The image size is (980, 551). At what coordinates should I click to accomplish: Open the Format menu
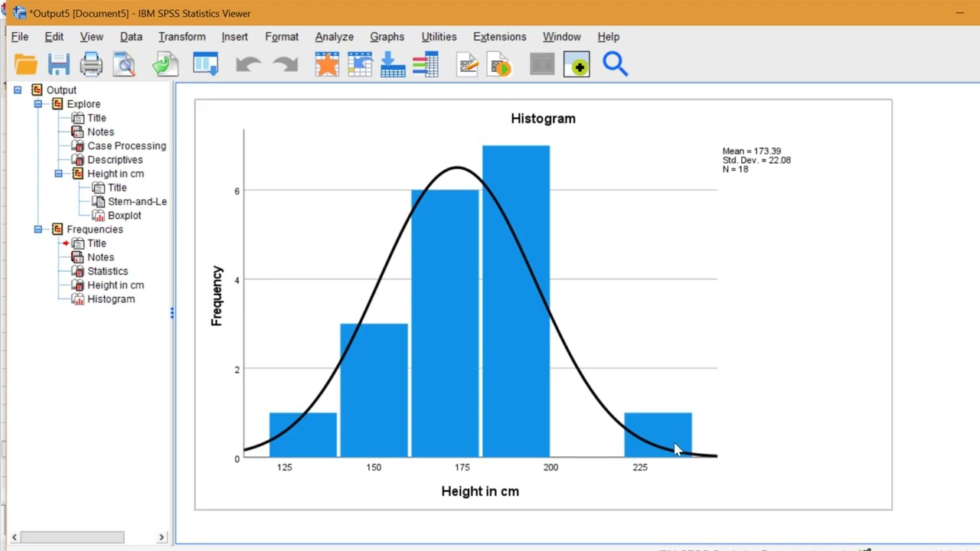[x=282, y=37]
